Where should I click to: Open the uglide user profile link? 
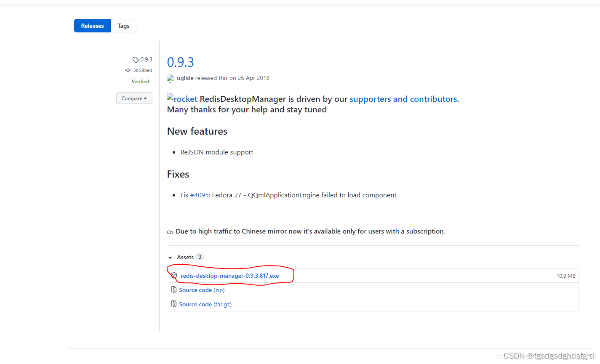[185, 78]
